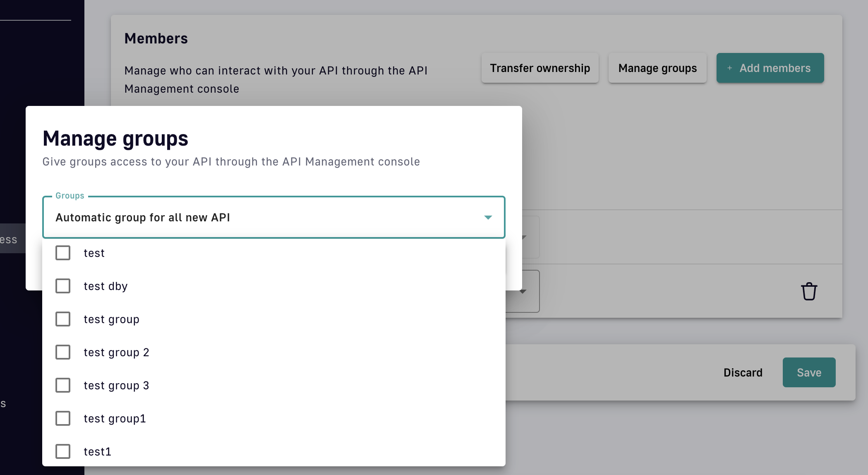The image size is (868, 475).
Task: Click the Manage groups dialog title
Action: coord(115,139)
